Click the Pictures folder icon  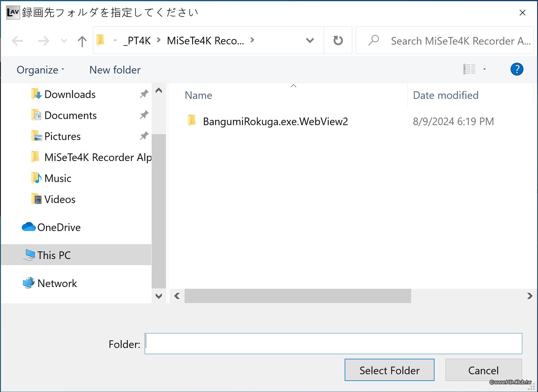pos(36,136)
